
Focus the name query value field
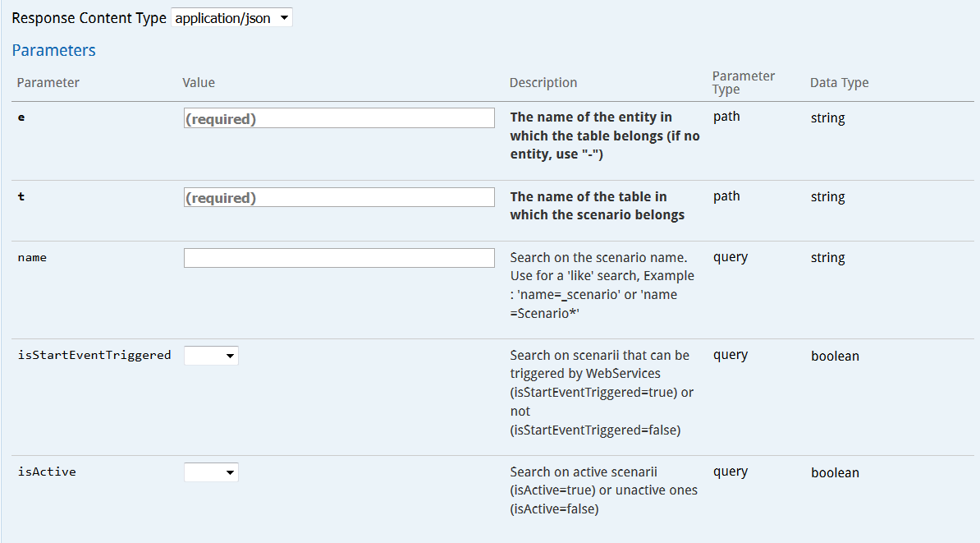[339, 258]
